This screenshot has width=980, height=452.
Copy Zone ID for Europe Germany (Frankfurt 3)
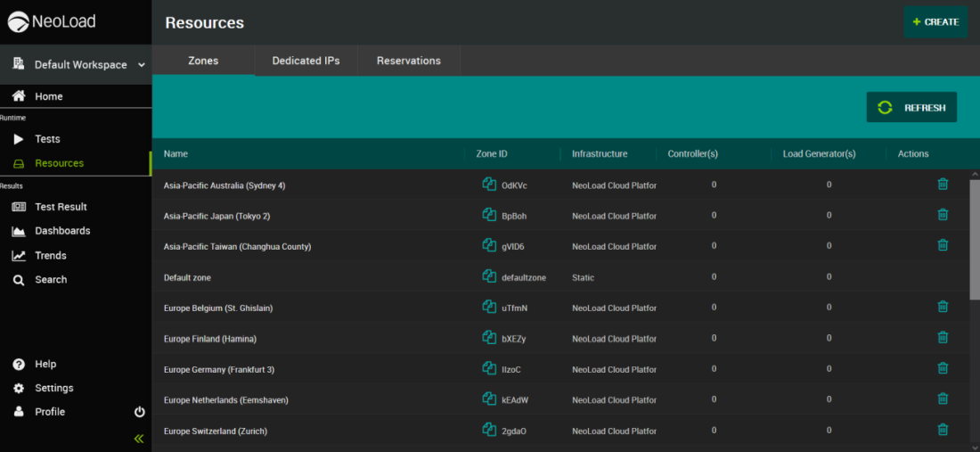[489, 368]
